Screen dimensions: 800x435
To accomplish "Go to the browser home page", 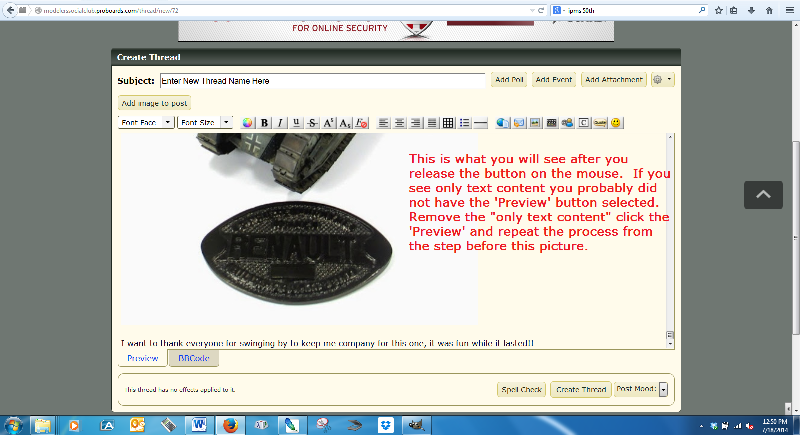I will tap(769, 10).
